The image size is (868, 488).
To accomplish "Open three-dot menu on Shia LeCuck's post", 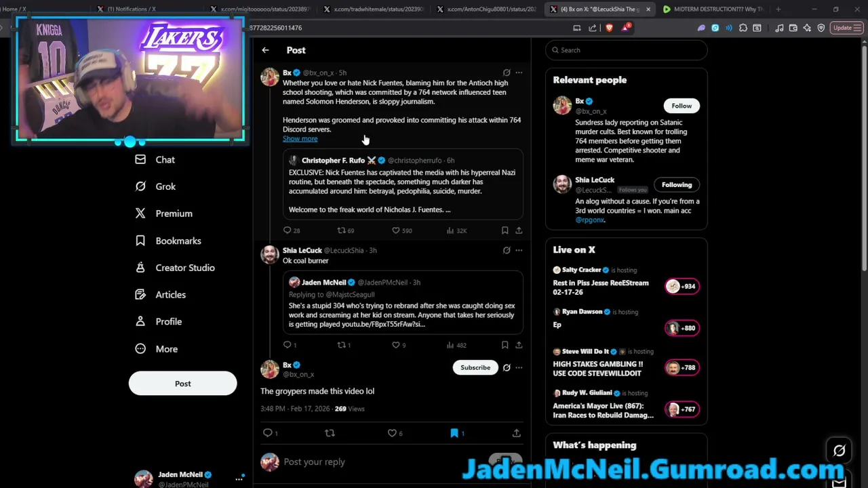I will pos(519,250).
